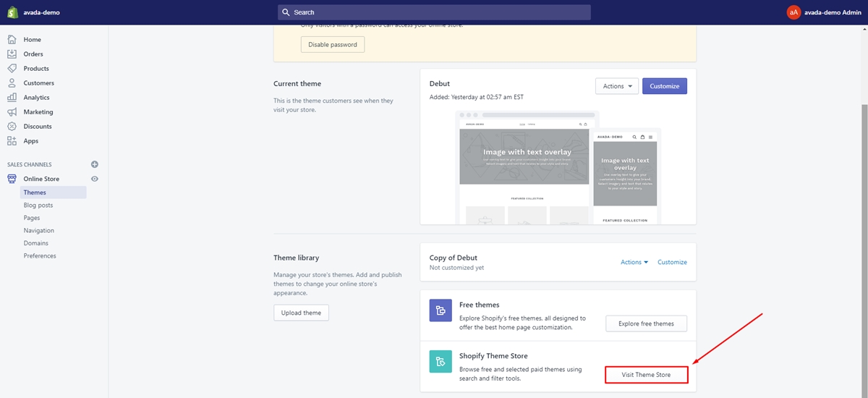
Task: Click the Discounts badge icon
Action: click(12, 126)
